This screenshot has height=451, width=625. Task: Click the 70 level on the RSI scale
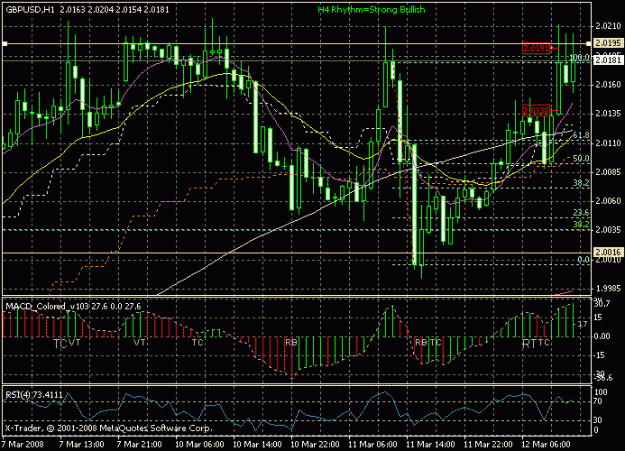(x=597, y=402)
